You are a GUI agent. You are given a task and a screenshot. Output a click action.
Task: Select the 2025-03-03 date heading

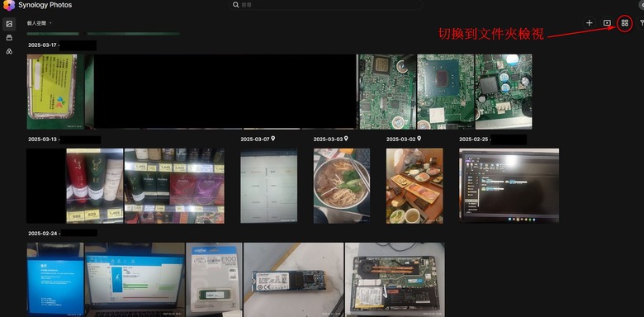pos(328,140)
